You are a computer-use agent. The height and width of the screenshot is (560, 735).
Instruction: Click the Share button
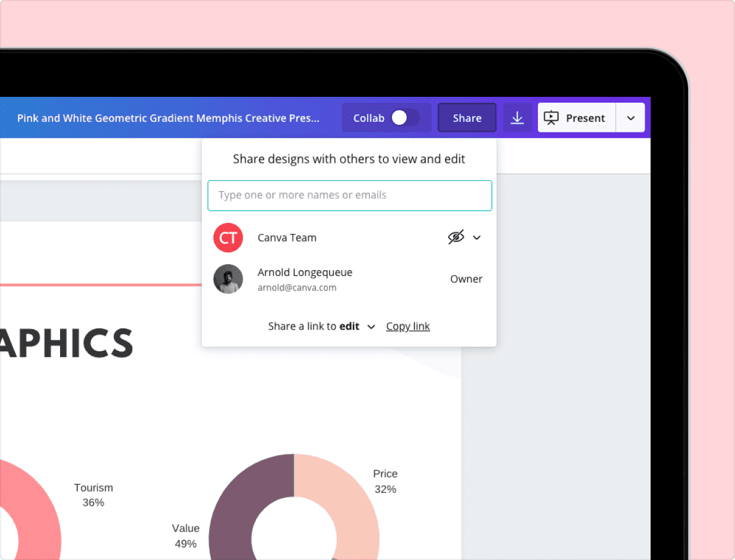pos(467,117)
